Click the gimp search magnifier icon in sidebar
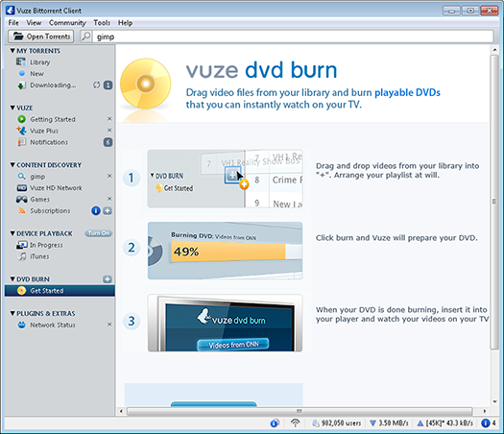 21,176
